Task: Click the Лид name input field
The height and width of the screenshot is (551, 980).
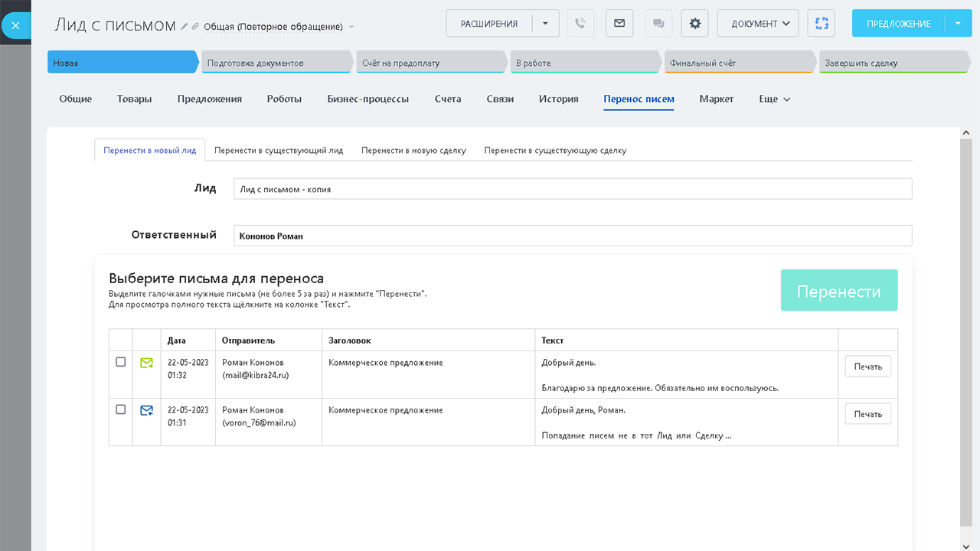Action: point(572,189)
